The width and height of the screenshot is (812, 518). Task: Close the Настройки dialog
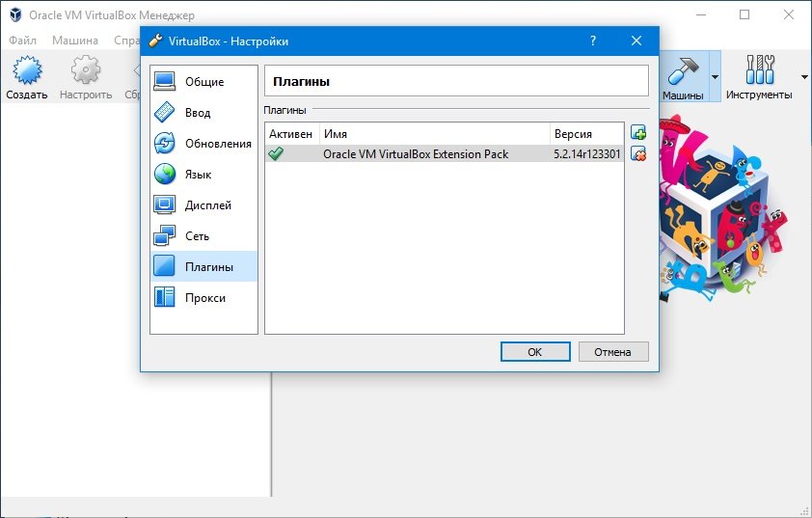click(636, 41)
